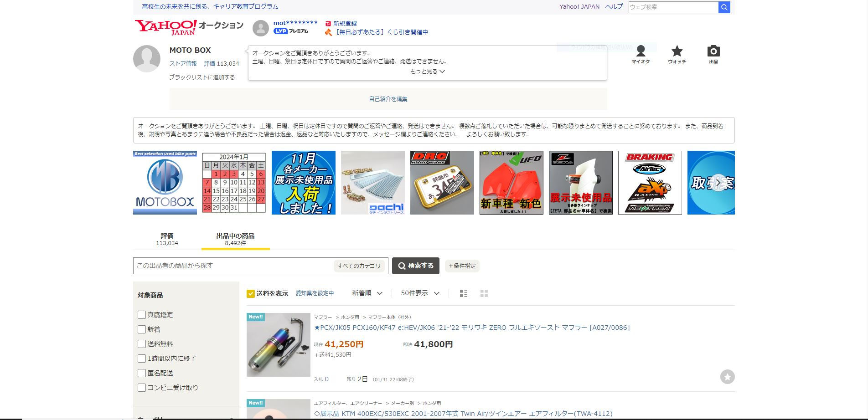Viewport: 868px width, 420px height.
Task: Open the 50件表示 items-per-page dropdown
Action: point(420,293)
